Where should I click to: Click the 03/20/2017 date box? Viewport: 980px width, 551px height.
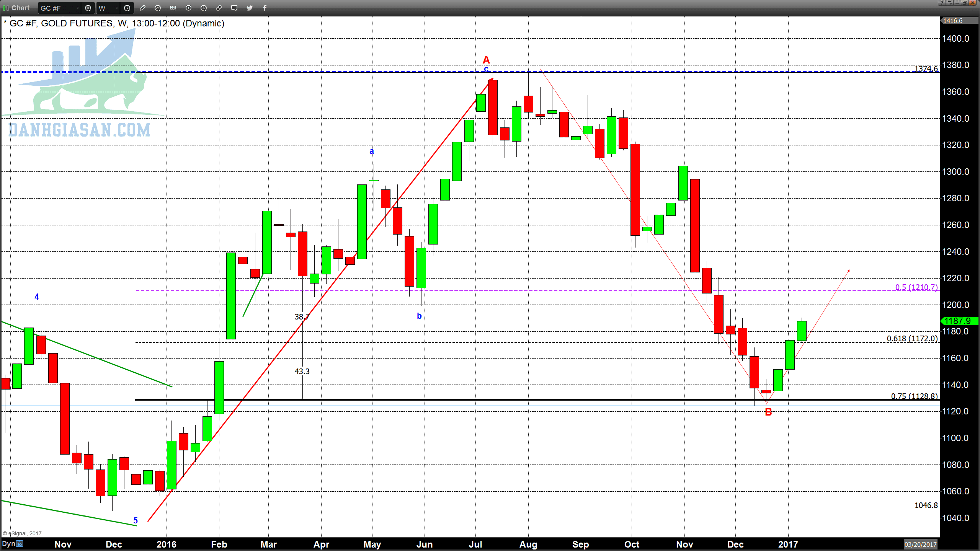tap(920, 544)
